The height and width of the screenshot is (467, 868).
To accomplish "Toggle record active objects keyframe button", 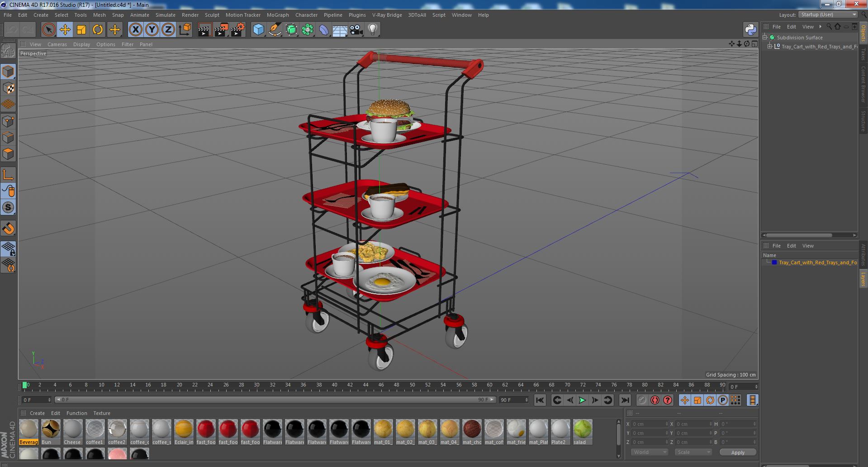I will coord(642,400).
